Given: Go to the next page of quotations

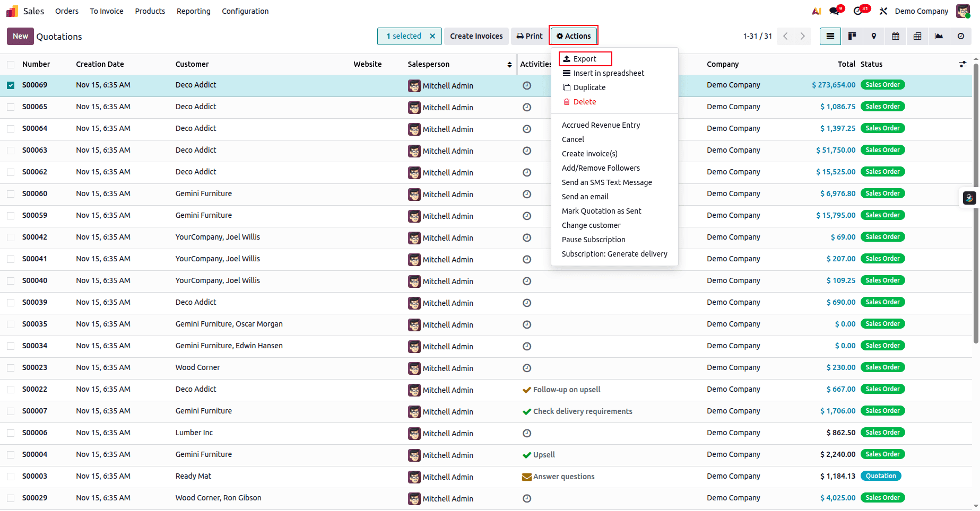Looking at the screenshot, I should click(x=802, y=36).
